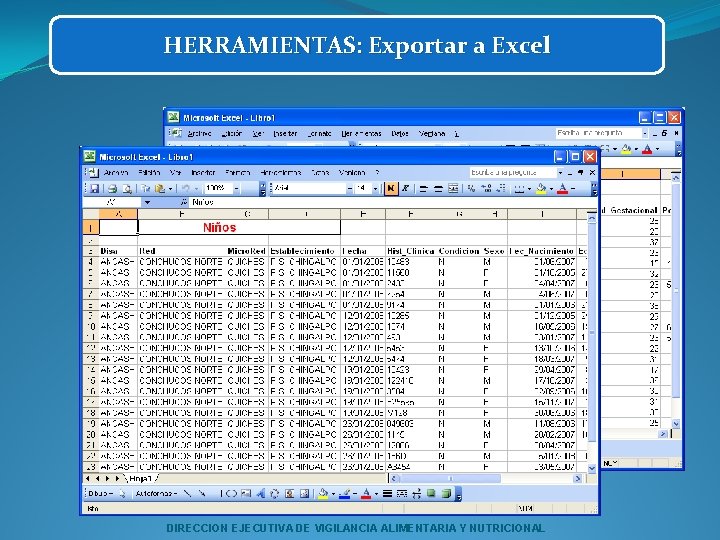Apply percent style from formatting toolbar
This screenshot has width=720, height=540.
tap(472, 188)
